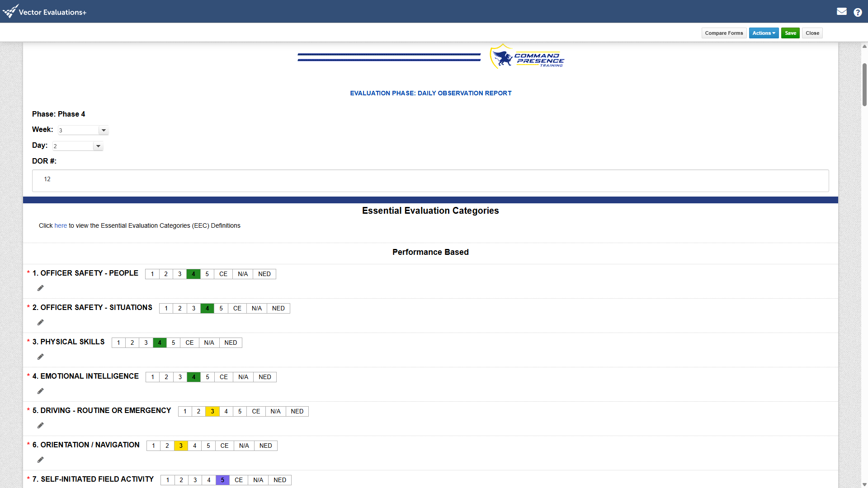
Task: Click the green Save button
Action: click(x=790, y=33)
